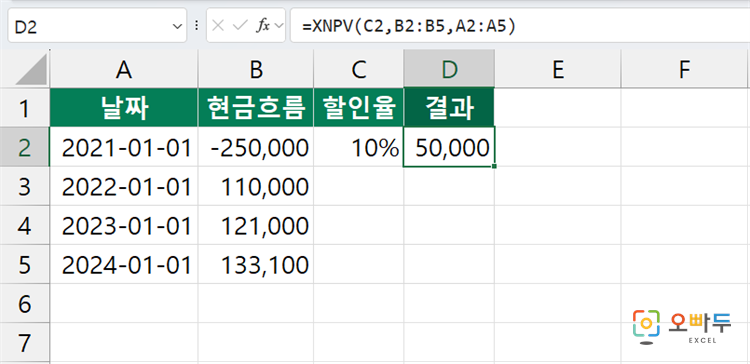750x364 pixels.
Task: Select row 5 header
Action: [x=24, y=265]
